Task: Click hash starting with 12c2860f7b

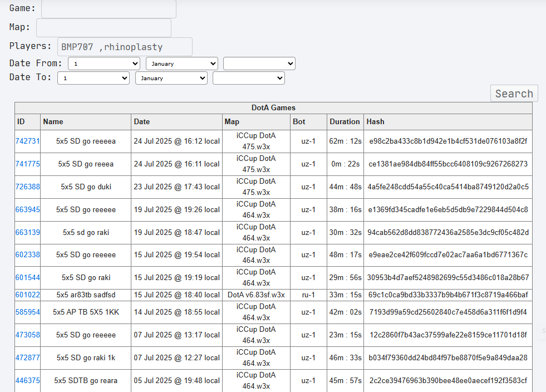Action: click(448, 335)
